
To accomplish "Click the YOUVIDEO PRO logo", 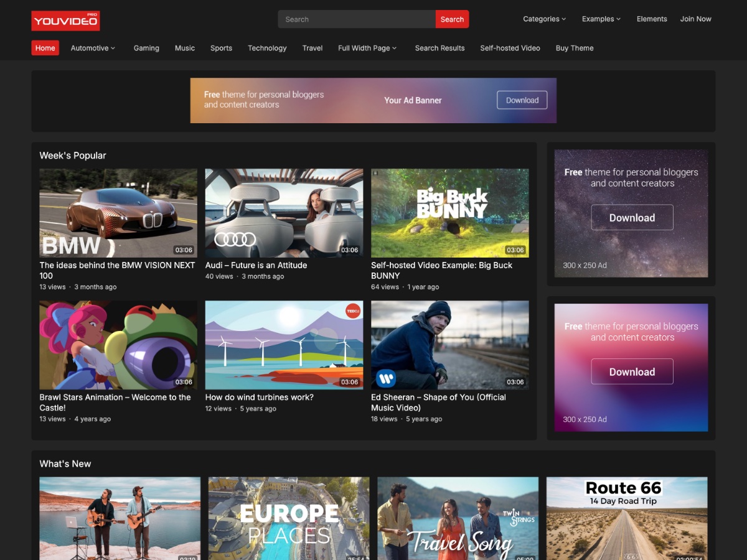I will (x=65, y=20).
